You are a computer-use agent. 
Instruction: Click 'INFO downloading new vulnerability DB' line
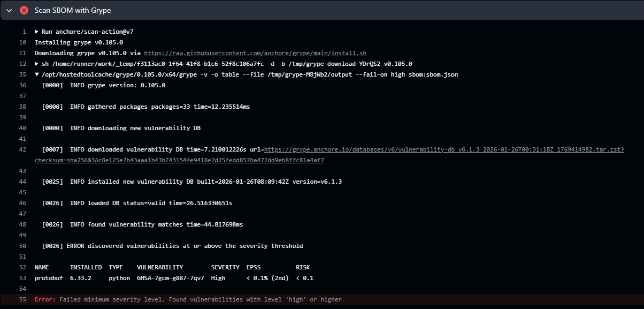[x=121, y=128]
